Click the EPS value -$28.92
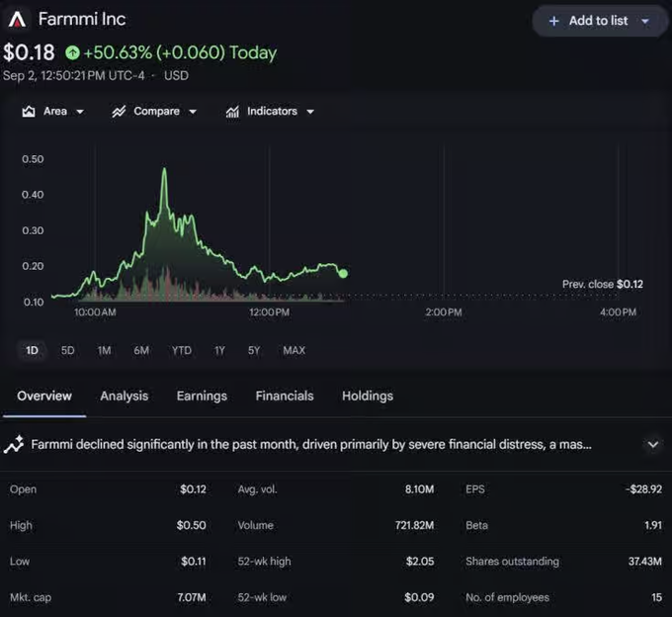This screenshot has width=672, height=617. tap(643, 489)
